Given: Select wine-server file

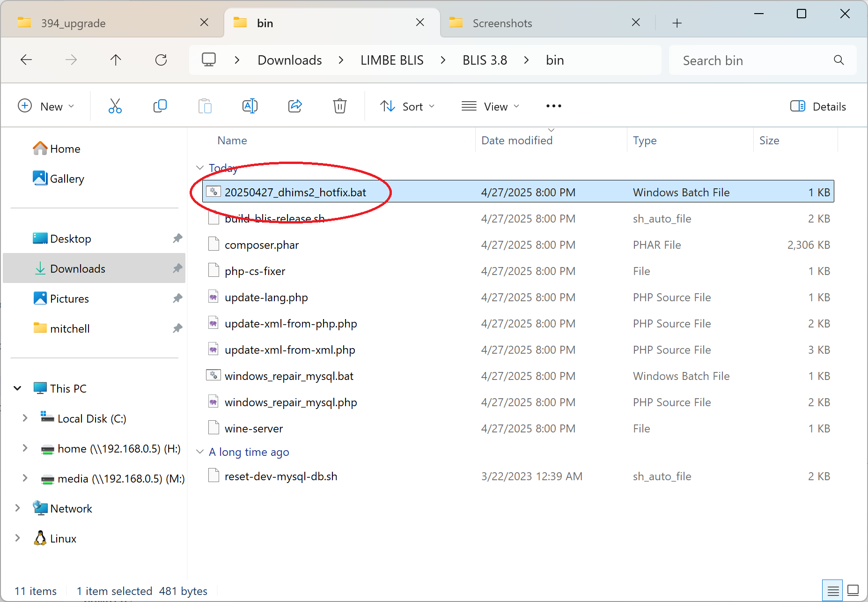Looking at the screenshot, I should [x=518, y=429].
